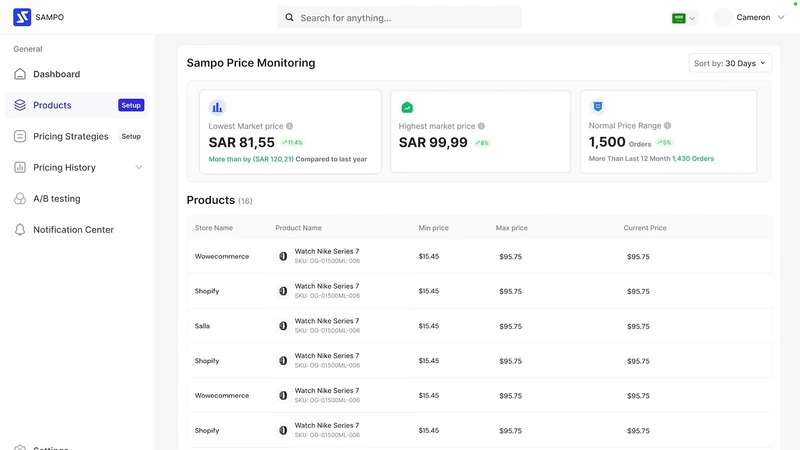Click the blue Setup badge on Products
Viewport: 800px width, 450px height.
coord(131,105)
